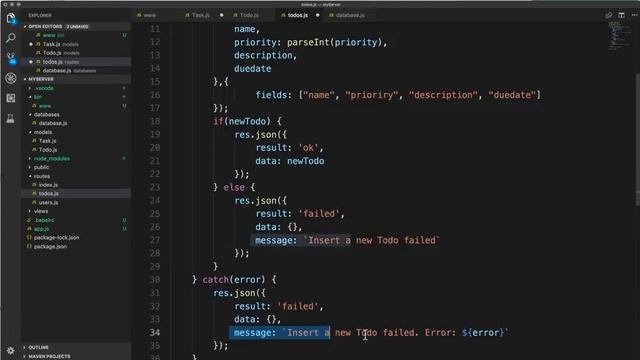This screenshot has width=640, height=360.
Task: Click line number 34 in gutter
Action: 155,333
